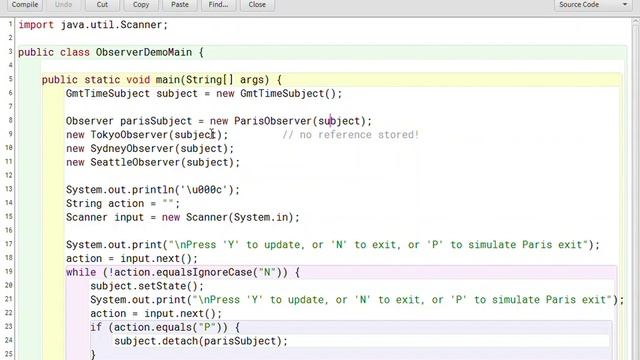This screenshot has height=360, width=640.
Task: Click on 'public static void main' line
Action: pos(162,80)
